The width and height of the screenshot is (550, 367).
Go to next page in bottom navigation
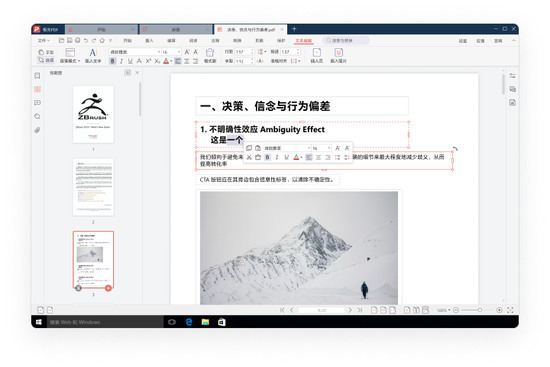350,310
